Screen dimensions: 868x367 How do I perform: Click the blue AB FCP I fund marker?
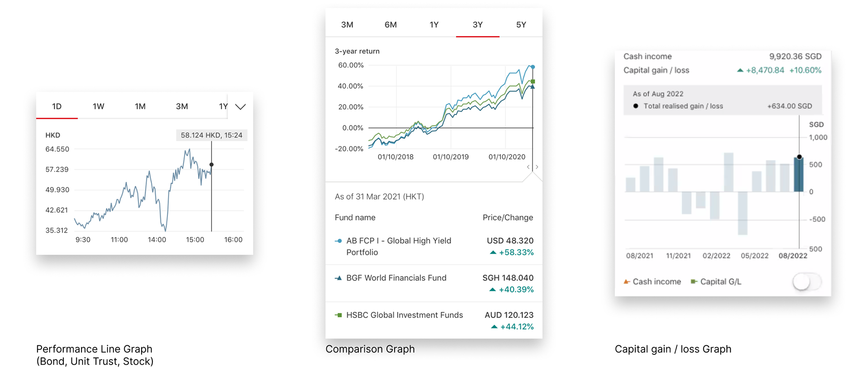click(x=338, y=241)
